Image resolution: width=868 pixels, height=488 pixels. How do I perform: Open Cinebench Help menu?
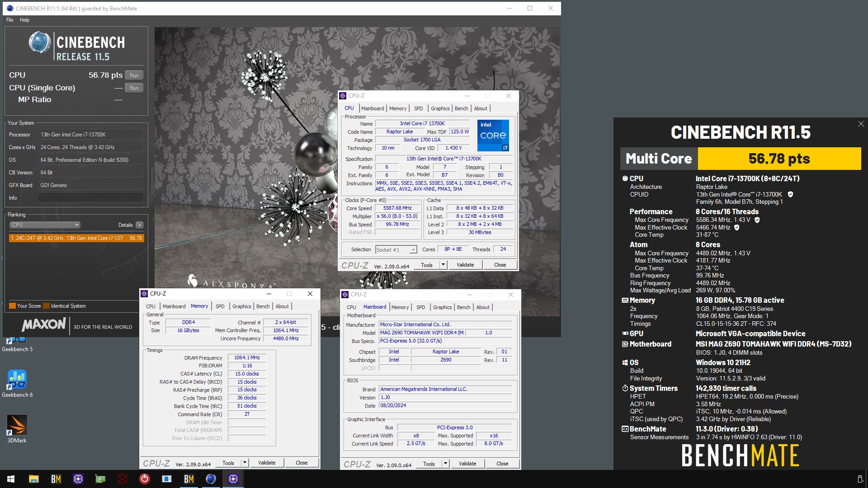(25, 20)
